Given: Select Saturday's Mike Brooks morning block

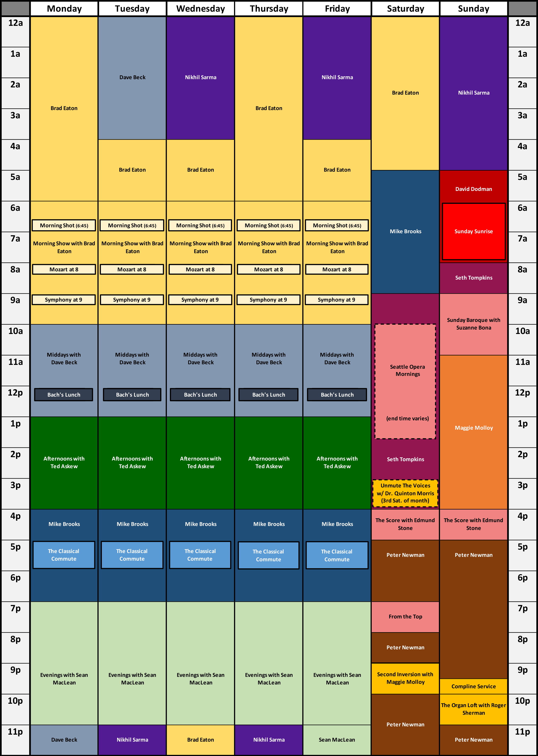Looking at the screenshot, I should click(x=405, y=232).
